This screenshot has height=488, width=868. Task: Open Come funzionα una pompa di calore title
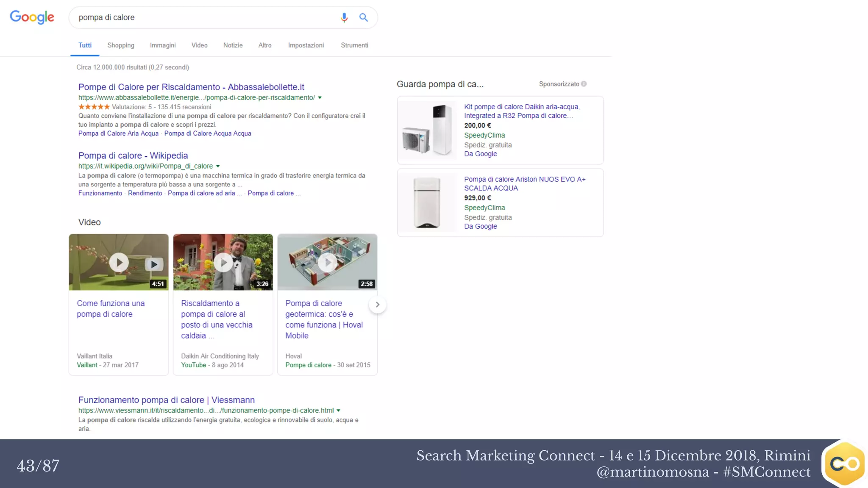[111, 309]
